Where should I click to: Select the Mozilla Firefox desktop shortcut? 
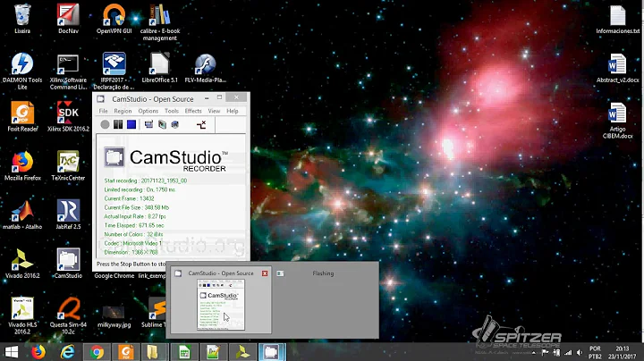click(x=22, y=165)
